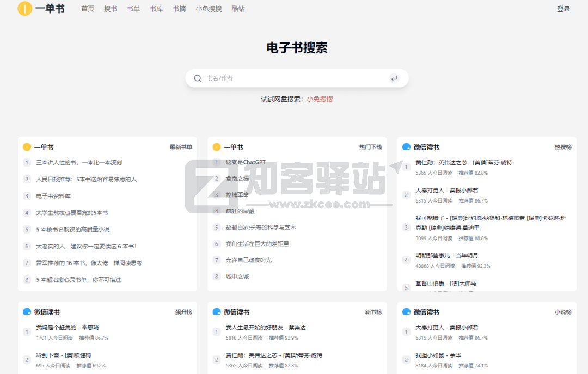Click the blue 微信读书 icon on 热搜榜 panel
Viewport: 588px width, 374px height.
[x=405, y=146]
